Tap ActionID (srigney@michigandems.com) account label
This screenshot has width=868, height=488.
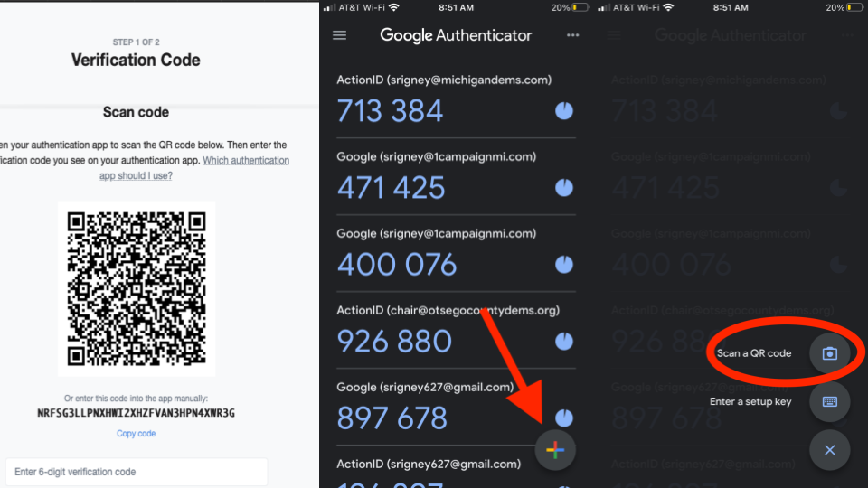[x=444, y=80]
